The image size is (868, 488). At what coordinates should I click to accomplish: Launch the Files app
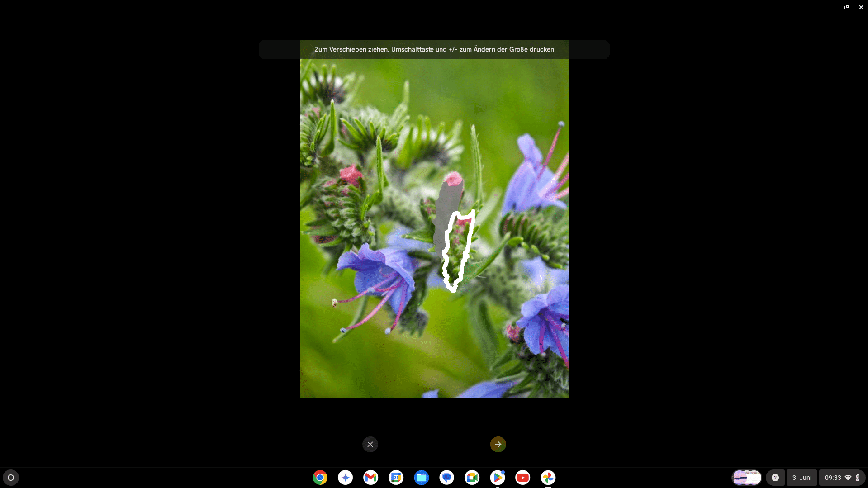point(421,478)
